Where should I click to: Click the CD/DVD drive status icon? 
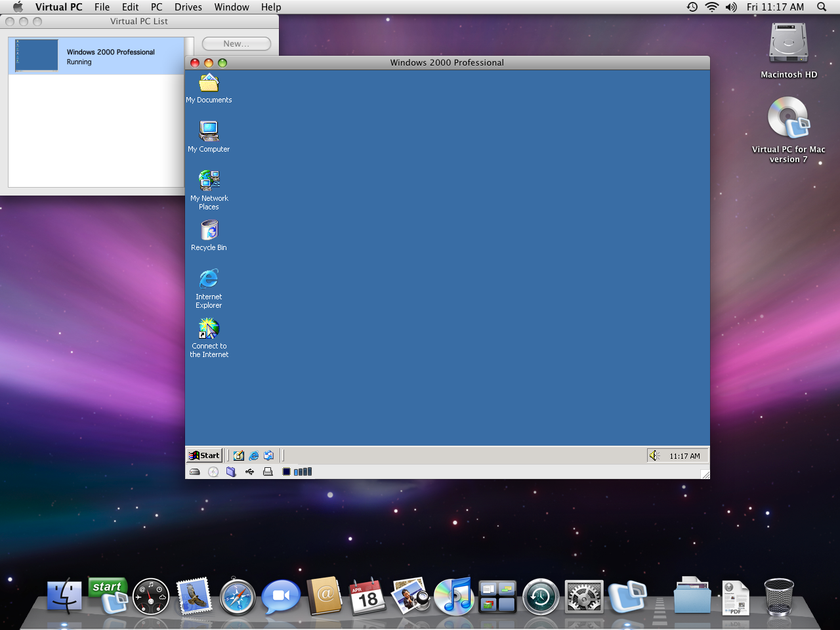click(x=213, y=472)
